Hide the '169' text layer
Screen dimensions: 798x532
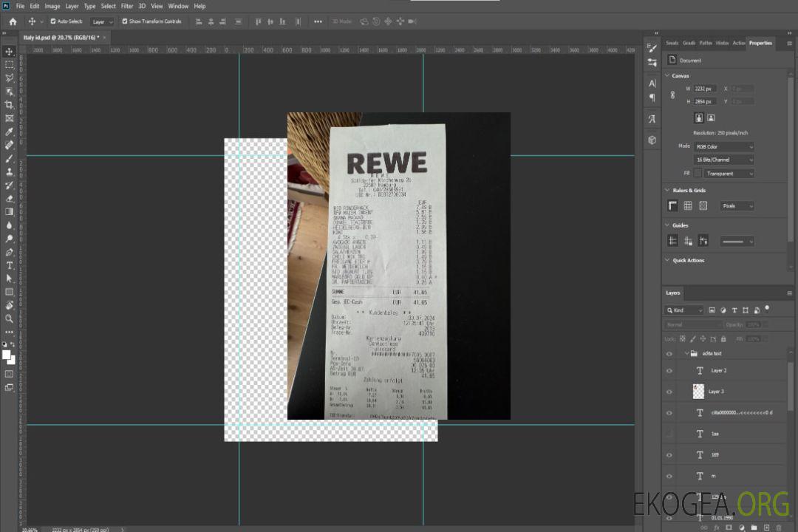[x=669, y=455]
